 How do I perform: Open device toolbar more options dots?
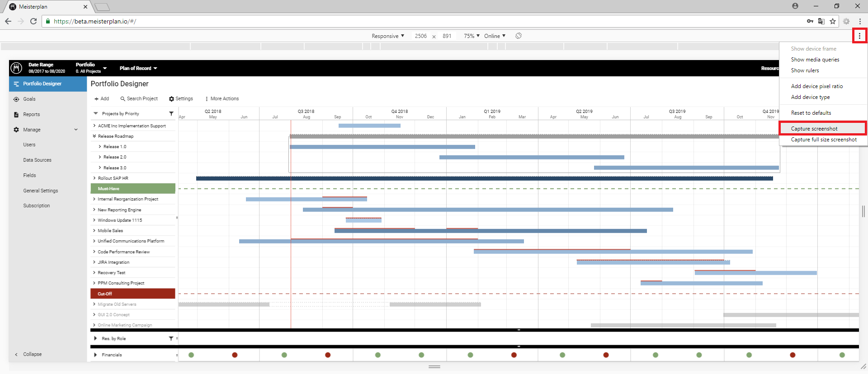pos(859,36)
